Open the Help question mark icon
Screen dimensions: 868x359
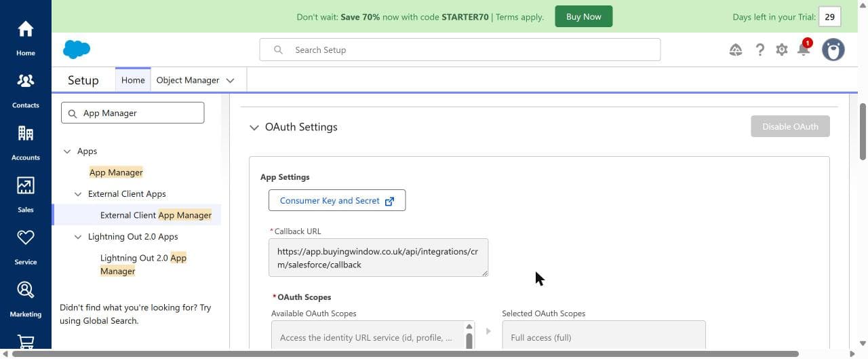(x=759, y=50)
